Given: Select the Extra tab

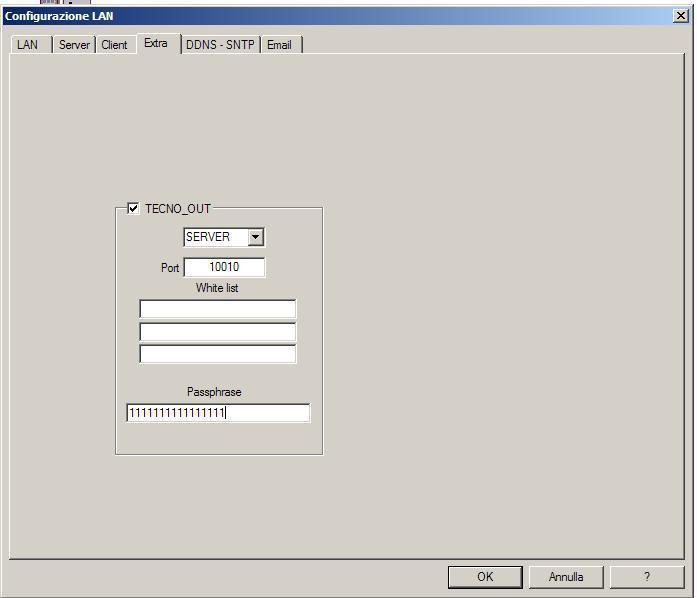Looking at the screenshot, I should [159, 44].
